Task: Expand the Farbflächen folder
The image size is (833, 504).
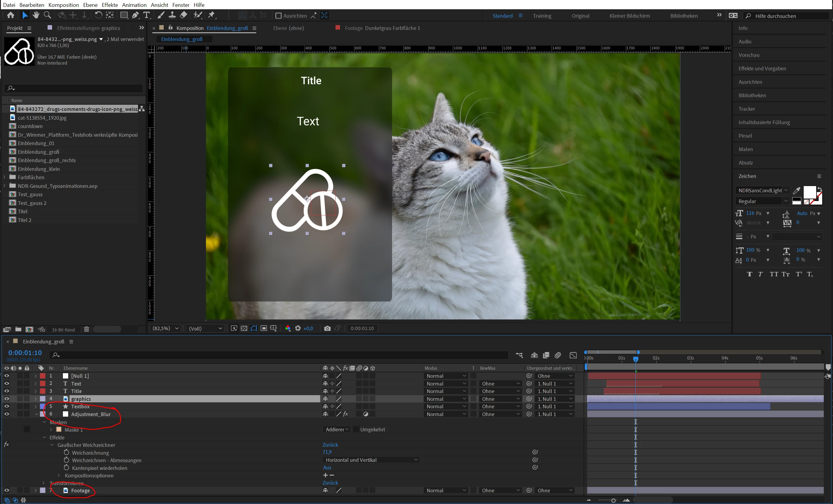Action: [x=4, y=177]
